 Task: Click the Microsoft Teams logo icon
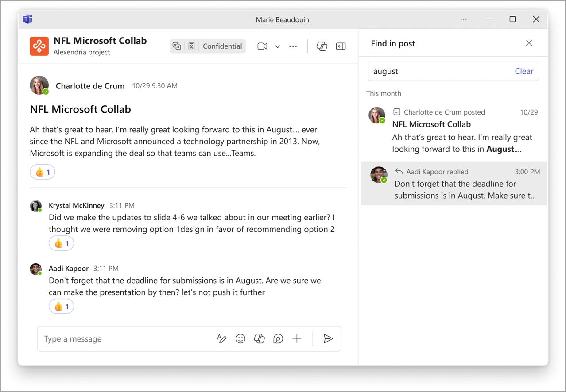(27, 19)
